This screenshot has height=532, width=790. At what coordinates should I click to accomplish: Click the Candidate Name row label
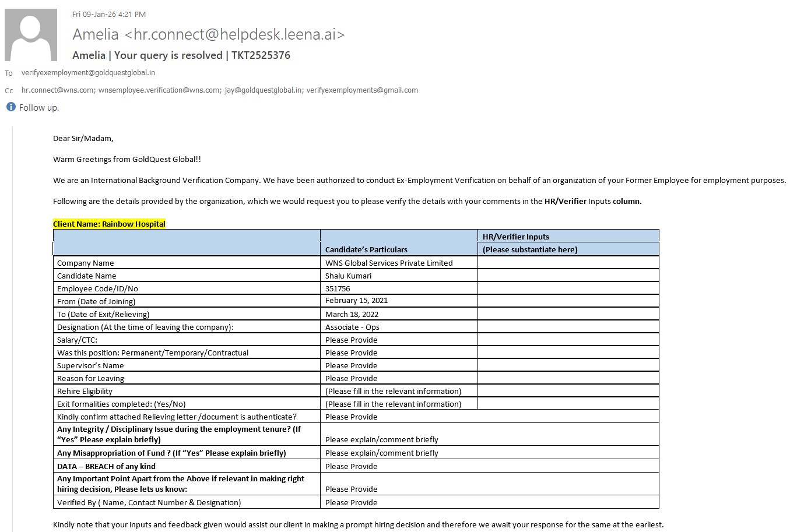[86, 276]
